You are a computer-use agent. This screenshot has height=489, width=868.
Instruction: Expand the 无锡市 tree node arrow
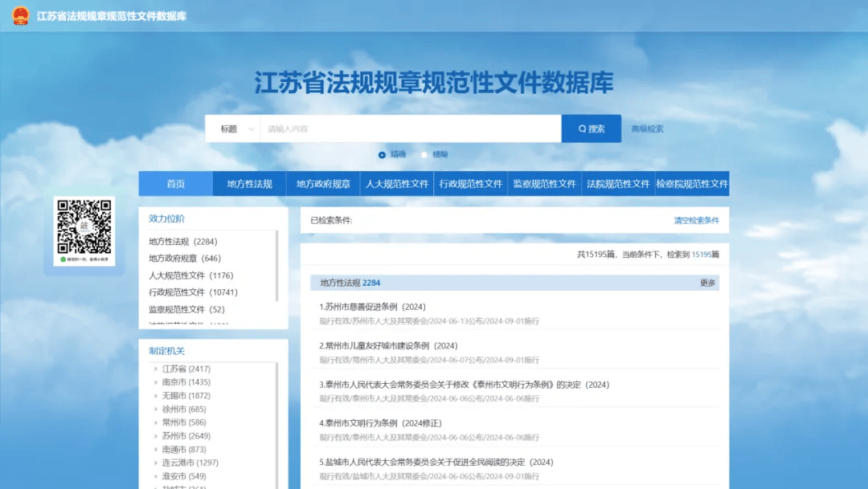[x=155, y=396]
